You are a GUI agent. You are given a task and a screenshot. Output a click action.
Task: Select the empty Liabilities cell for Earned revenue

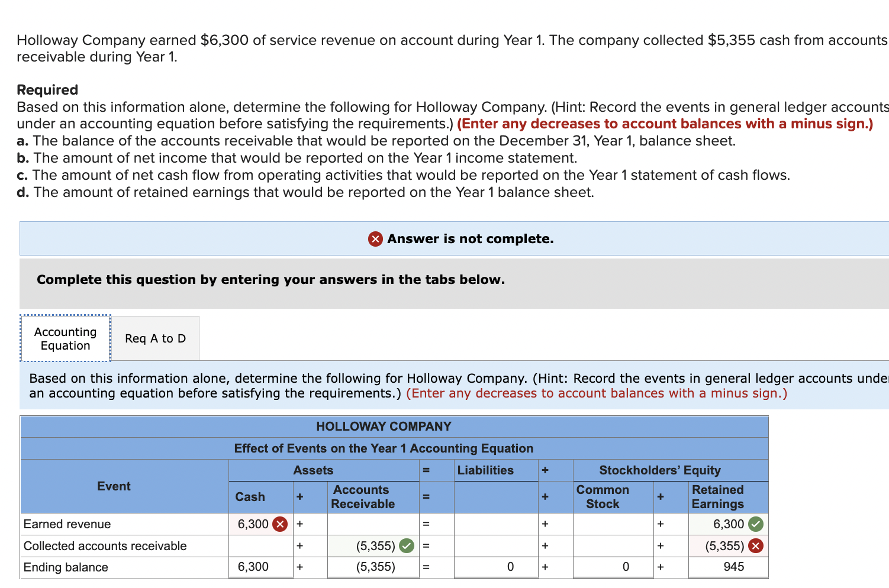click(496, 524)
